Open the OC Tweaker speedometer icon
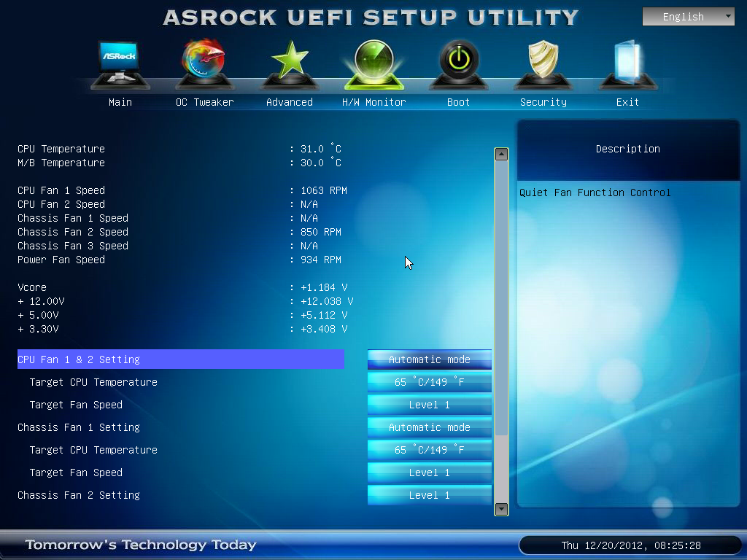 click(x=204, y=64)
